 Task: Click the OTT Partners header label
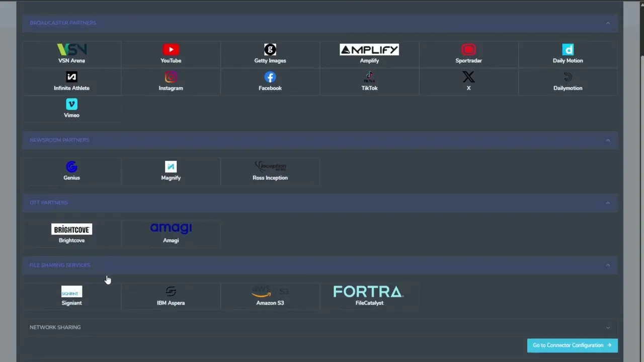[49, 203]
